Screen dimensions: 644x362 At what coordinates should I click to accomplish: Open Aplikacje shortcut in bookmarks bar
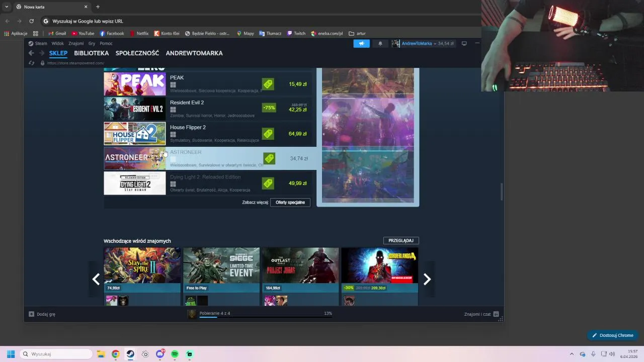pyautogui.click(x=16, y=34)
